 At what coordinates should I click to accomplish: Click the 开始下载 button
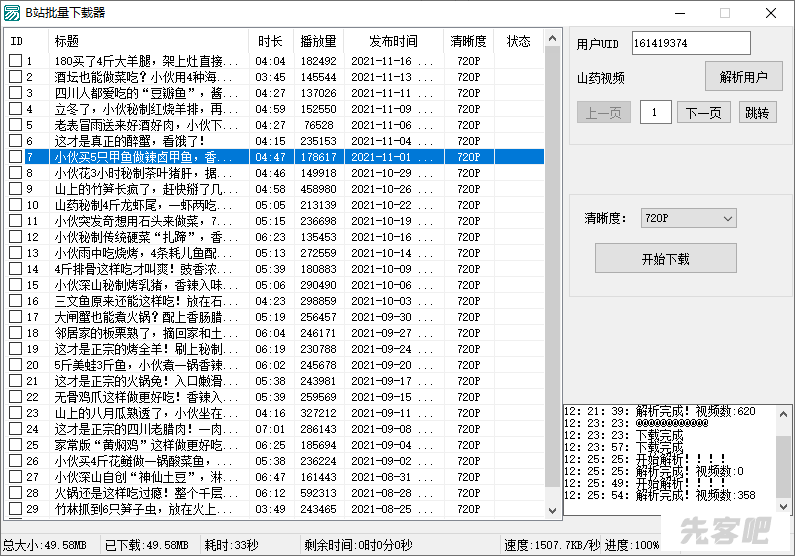(x=665, y=258)
